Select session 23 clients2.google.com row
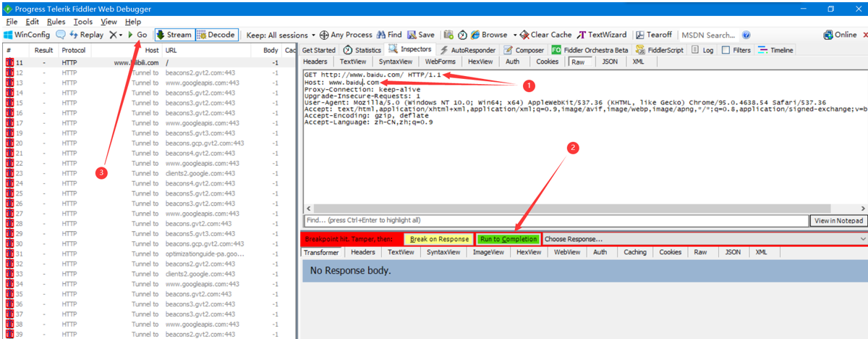Screen dimensions: 868x339 tap(148, 173)
